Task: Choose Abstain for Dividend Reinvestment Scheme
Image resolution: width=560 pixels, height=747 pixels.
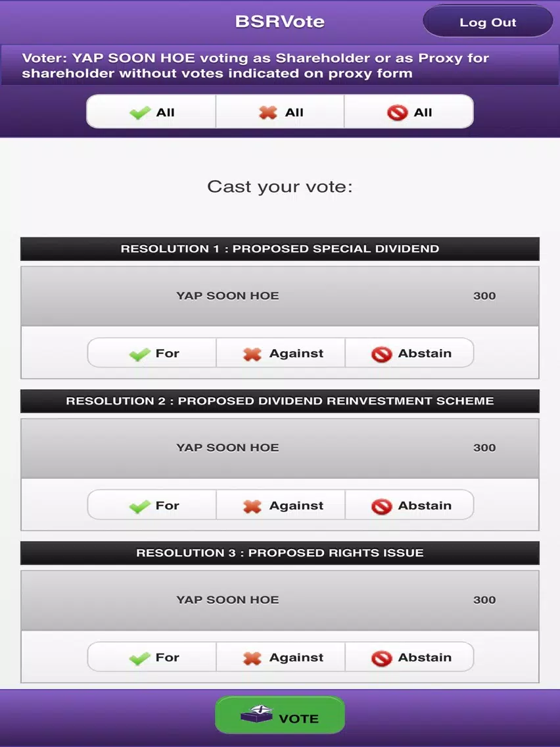Action: coord(409,505)
